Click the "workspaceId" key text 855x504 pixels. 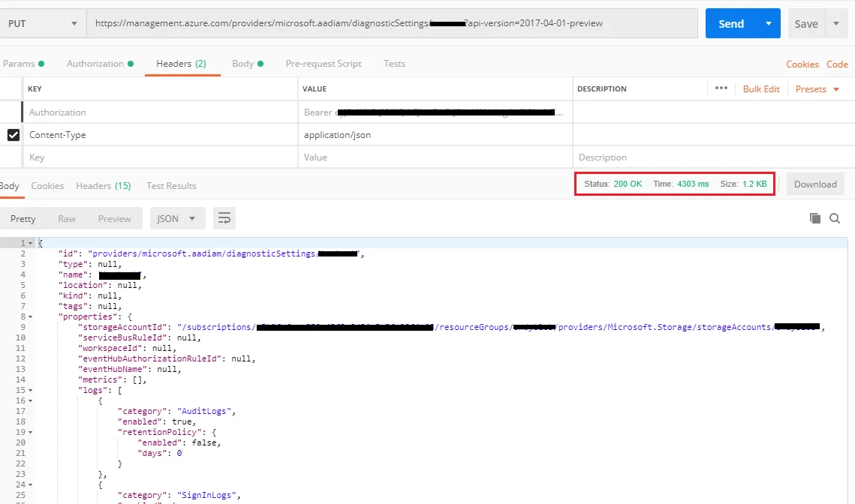pyautogui.click(x=110, y=348)
